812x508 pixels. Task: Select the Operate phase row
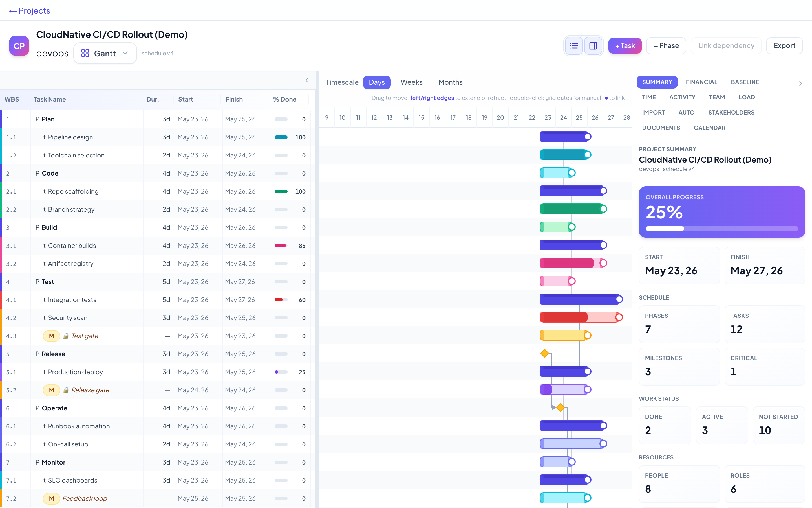click(x=158, y=408)
